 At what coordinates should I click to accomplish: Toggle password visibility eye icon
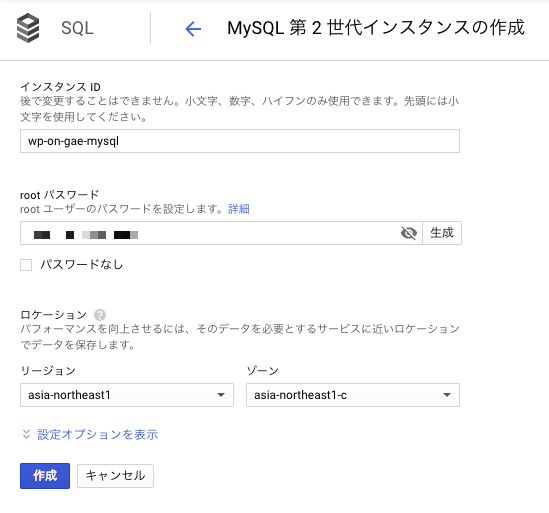(x=409, y=233)
